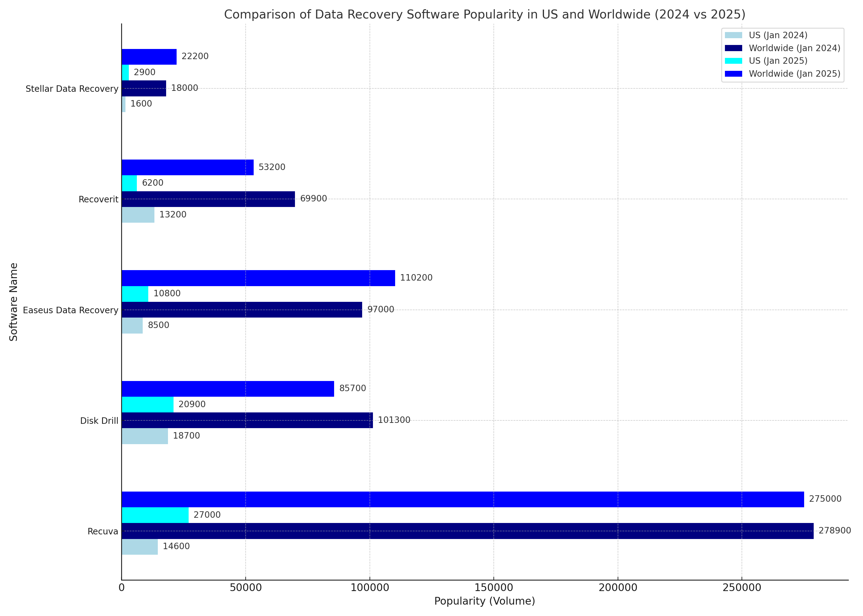Click the Disk Drill bar labeled 101300
Image resolution: width=863 pixels, height=616 pixels.
(247, 420)
